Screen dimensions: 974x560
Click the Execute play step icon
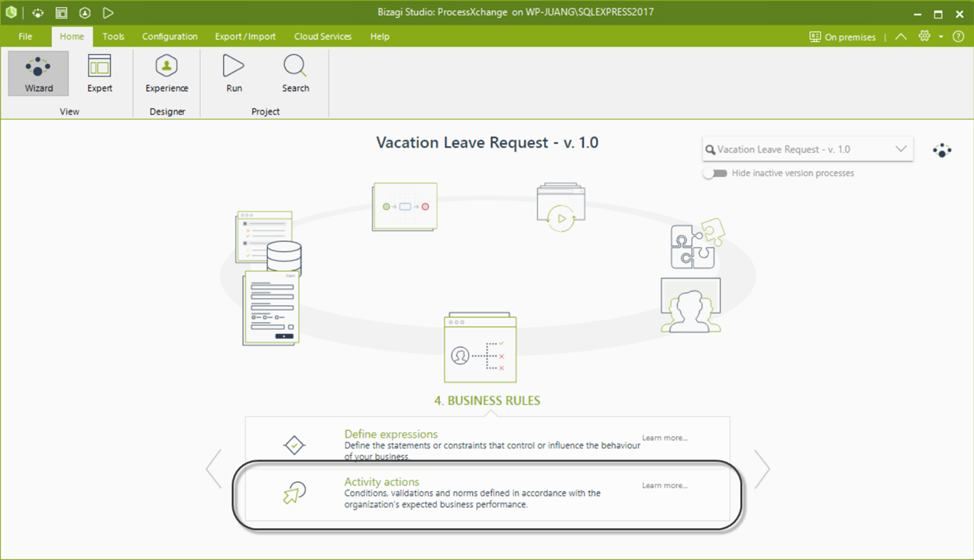(561, 207)
